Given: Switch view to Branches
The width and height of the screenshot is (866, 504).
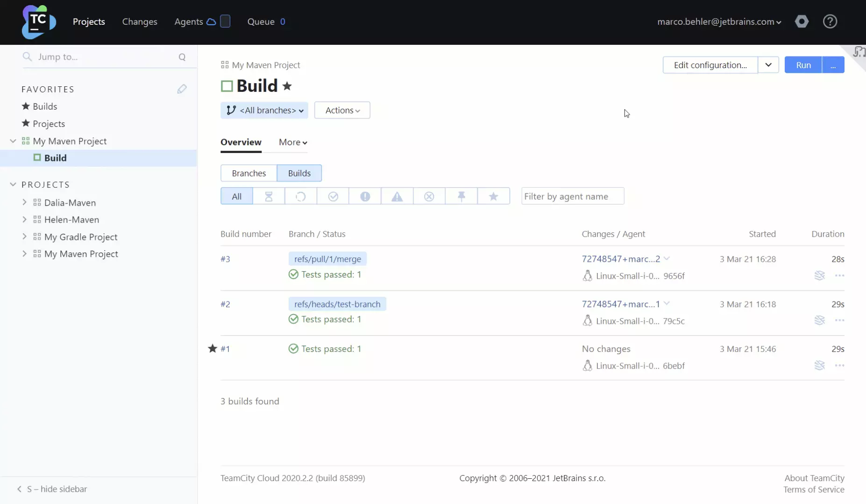Looking at the screenshot, I should click(248, 173).
